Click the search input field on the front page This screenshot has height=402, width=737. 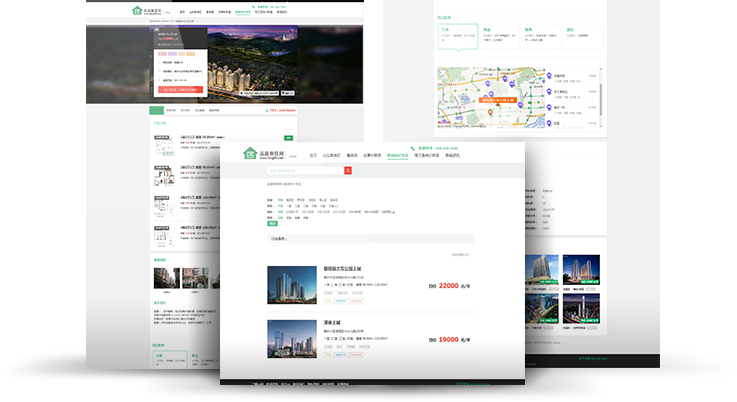[x=304, y=171]
